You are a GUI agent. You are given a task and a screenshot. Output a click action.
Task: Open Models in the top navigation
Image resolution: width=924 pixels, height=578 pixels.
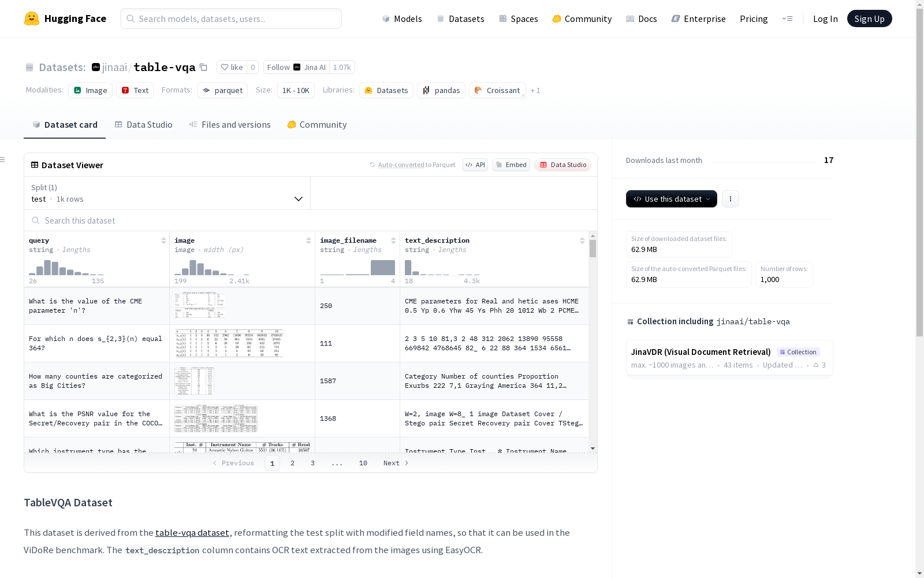click(402, 18)
